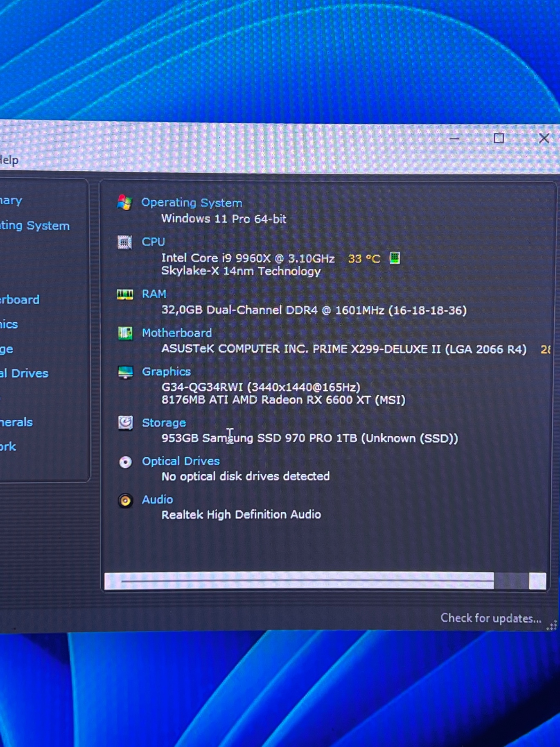
Task: Click the CPU temperature value '33 °C'
Action: click(x=364, y=258)
